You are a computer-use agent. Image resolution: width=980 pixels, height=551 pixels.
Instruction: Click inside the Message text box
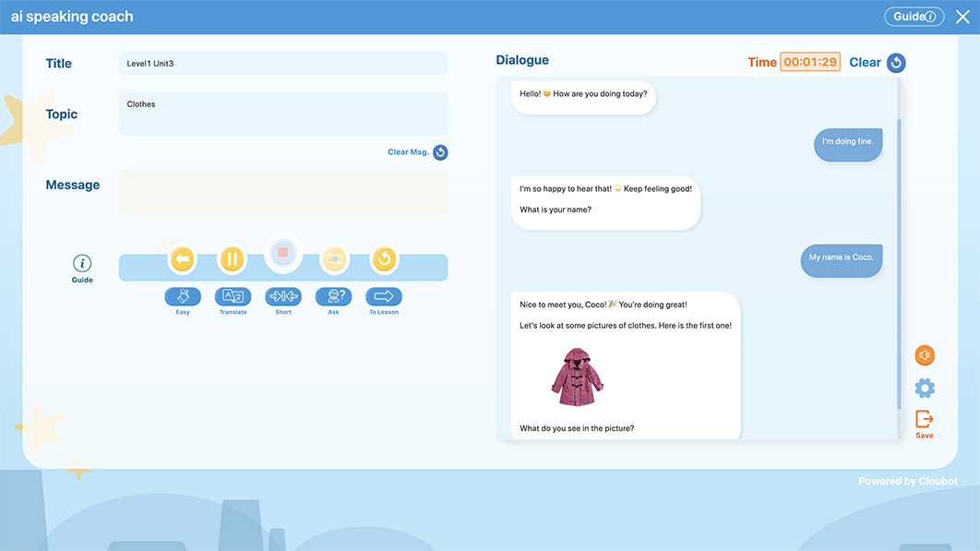[x=283, y=193]
